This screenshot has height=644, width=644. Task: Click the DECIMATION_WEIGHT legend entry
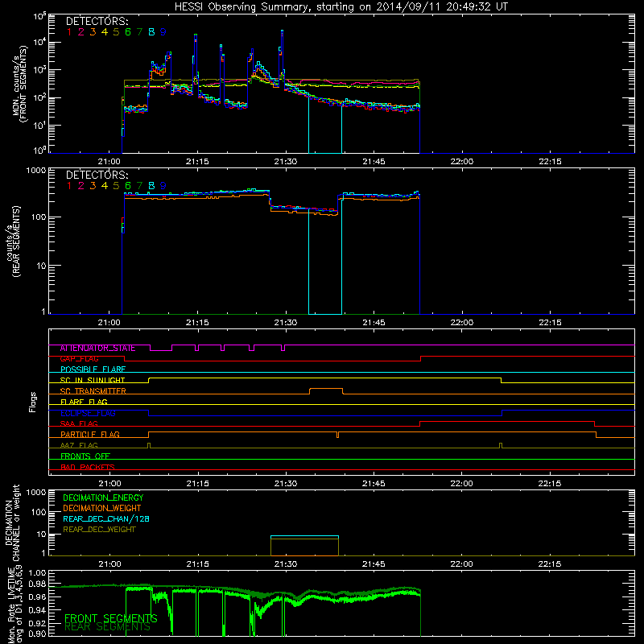(x=102, y=509)
